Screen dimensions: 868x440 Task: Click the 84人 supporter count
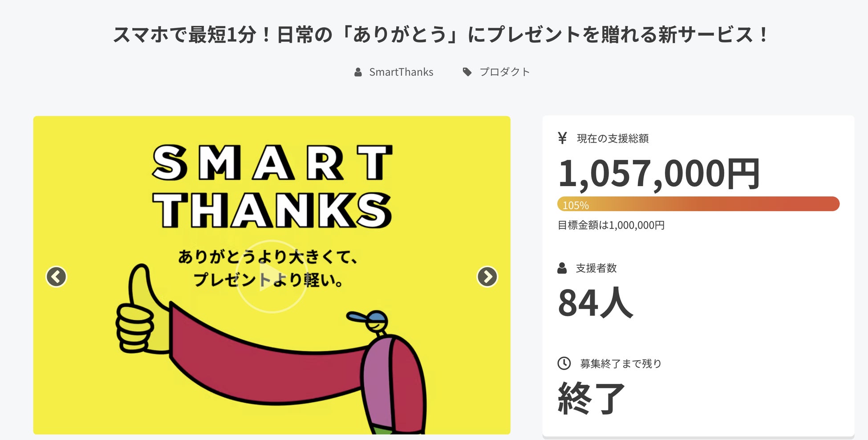[595, 303]
